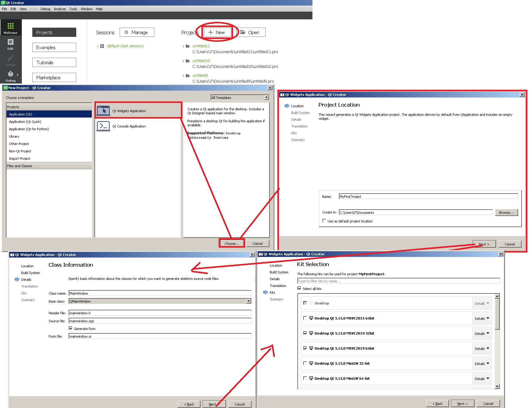Open the Tools menu
Image resolution: width=532 pixels, height=408 pixels.
73,9
